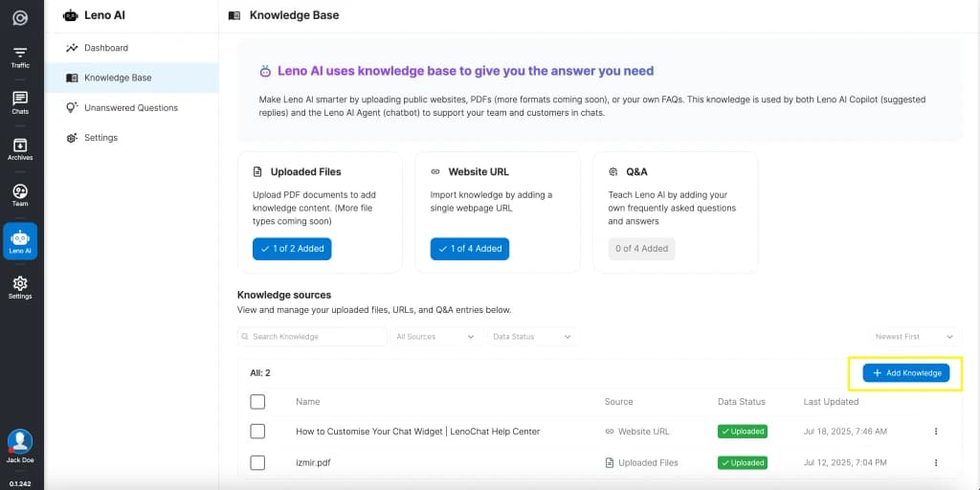Click the Knowledge Base book header icon
Viewport: 980px width, 490px height.
[x=234, y=15]
